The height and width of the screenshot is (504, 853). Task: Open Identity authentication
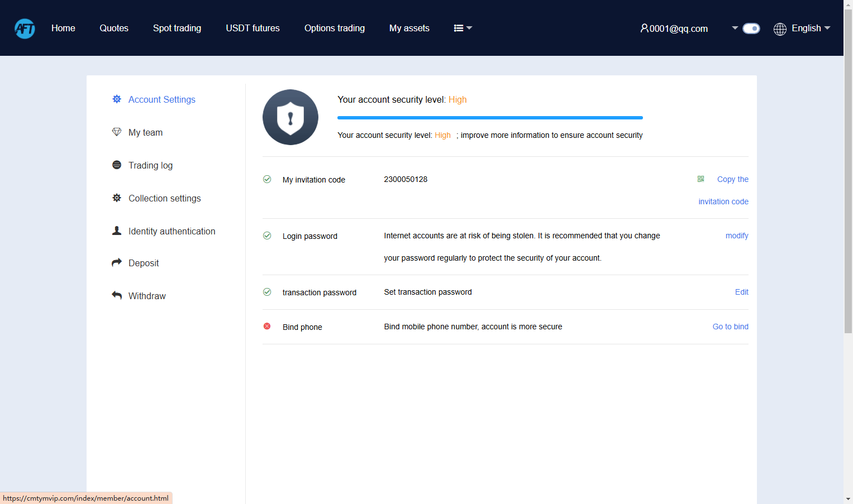(171, 231)
